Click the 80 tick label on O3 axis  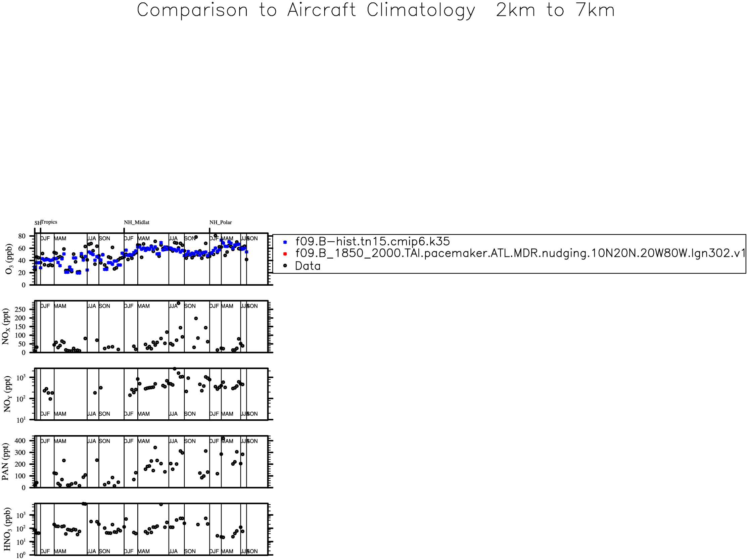tap(21, 236)
